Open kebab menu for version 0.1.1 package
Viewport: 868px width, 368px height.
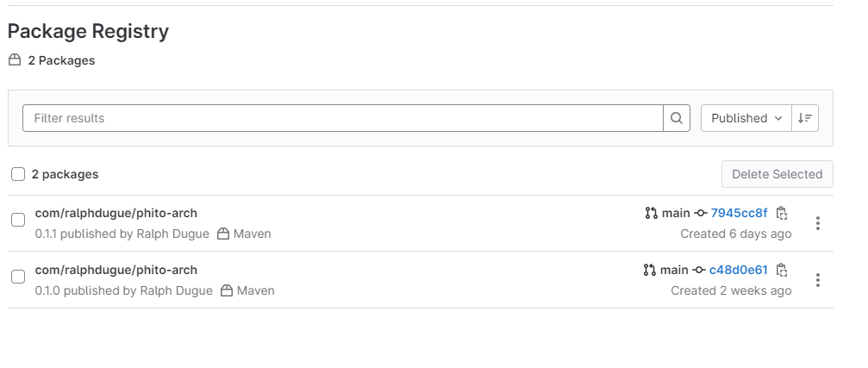pyautogui.click(x=817, y=223)
